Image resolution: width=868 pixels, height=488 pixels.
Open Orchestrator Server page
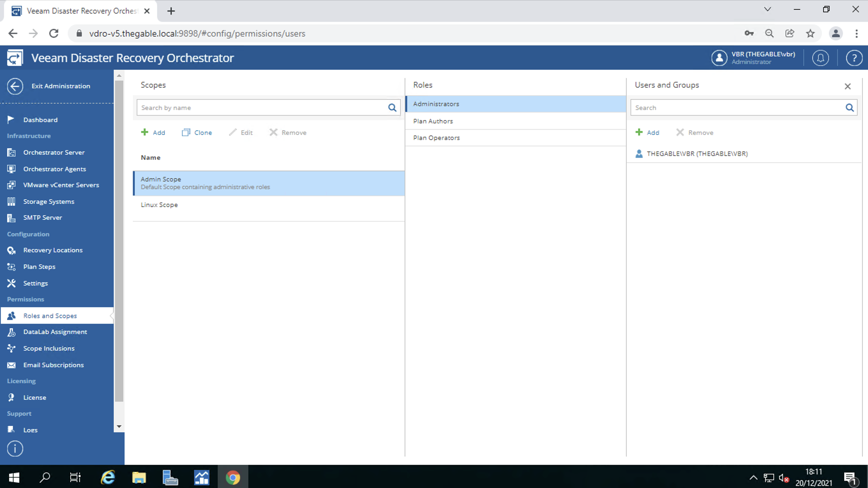tap(54, 152)
